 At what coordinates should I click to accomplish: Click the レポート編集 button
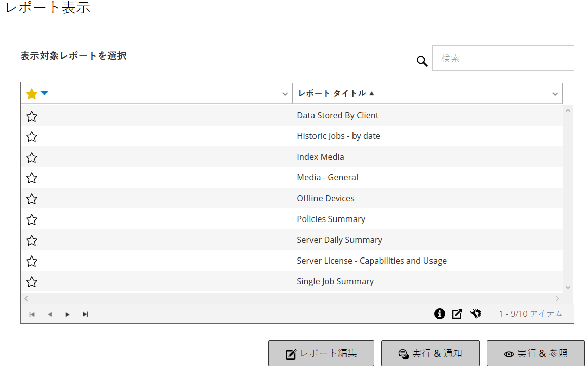tap(321, 353)
